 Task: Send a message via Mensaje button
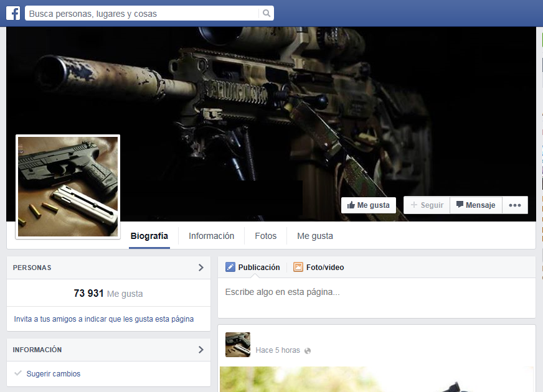click(476, 205)
